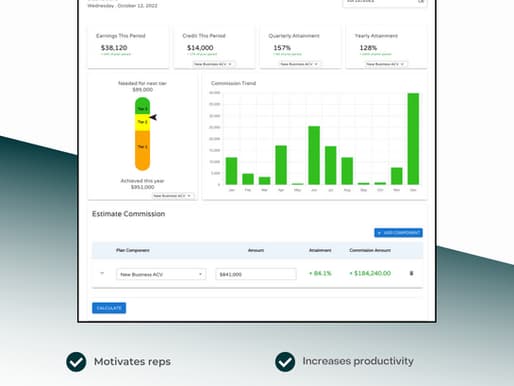The width and height of the screenshot is (514, 386).
Task: Click the Calculate button
Action: [x=109, y=308]
